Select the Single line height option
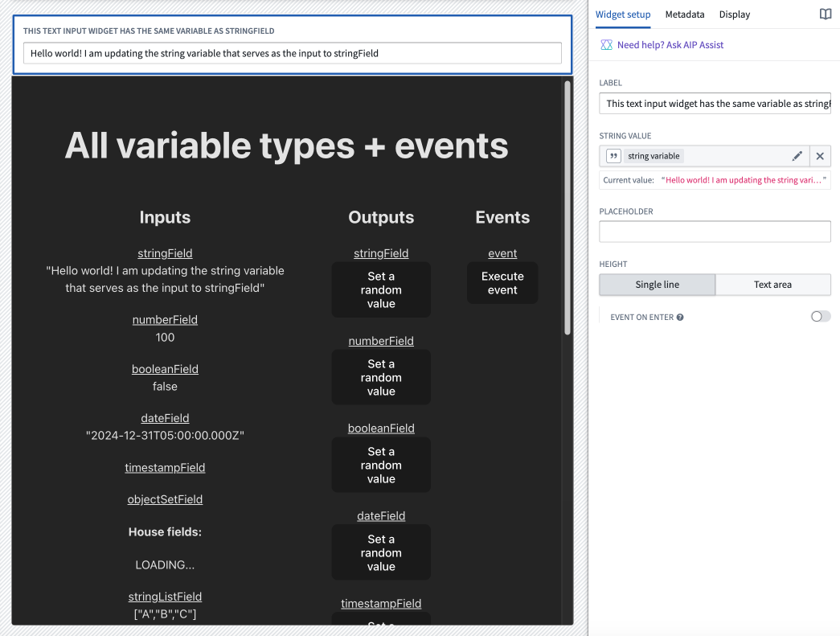 (x=657, y=285)
